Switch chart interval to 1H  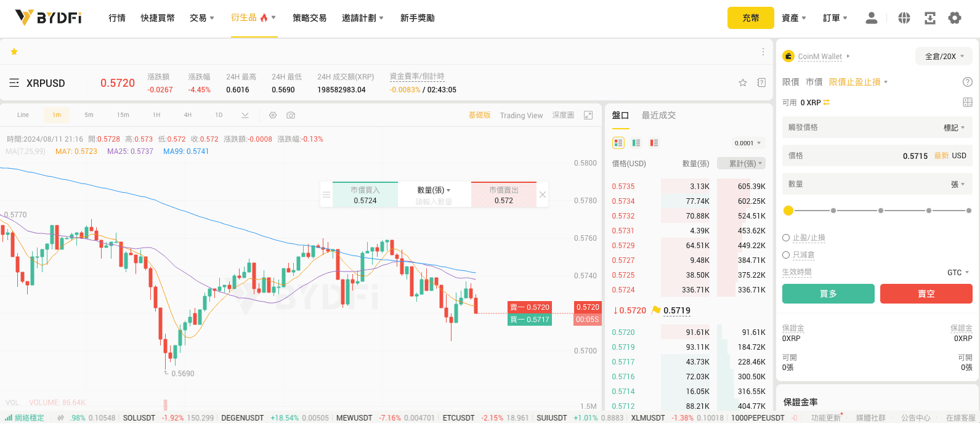156,115
